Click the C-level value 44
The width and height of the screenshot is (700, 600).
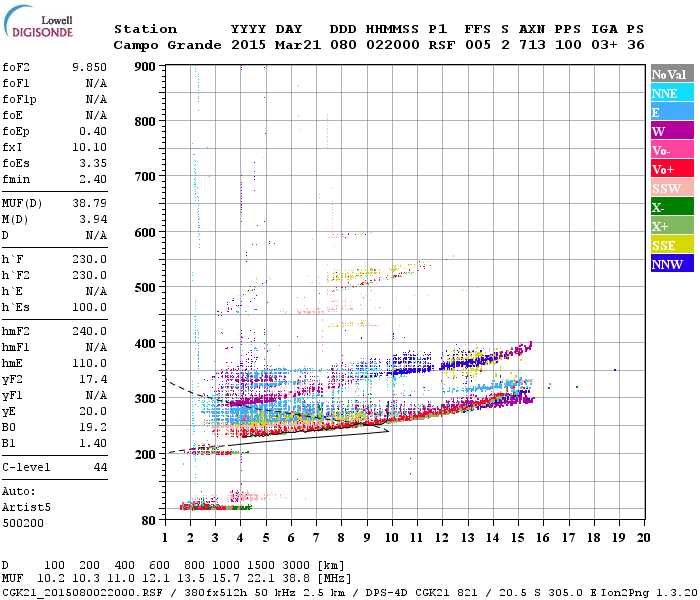pos(100,467)
